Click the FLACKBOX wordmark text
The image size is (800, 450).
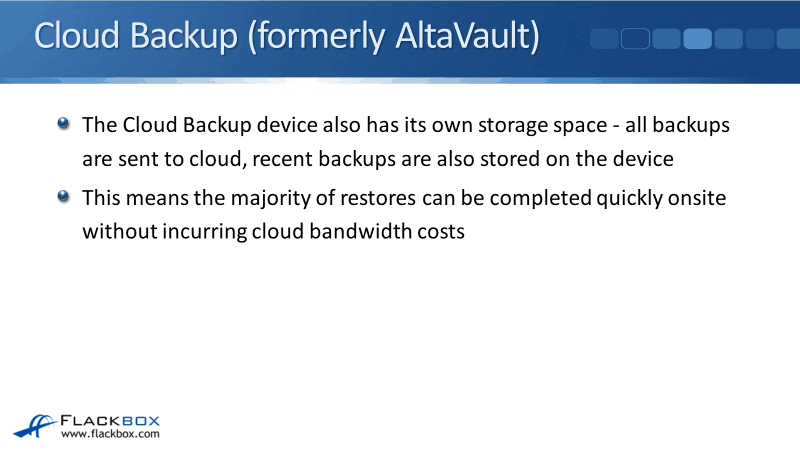(110, 420)
